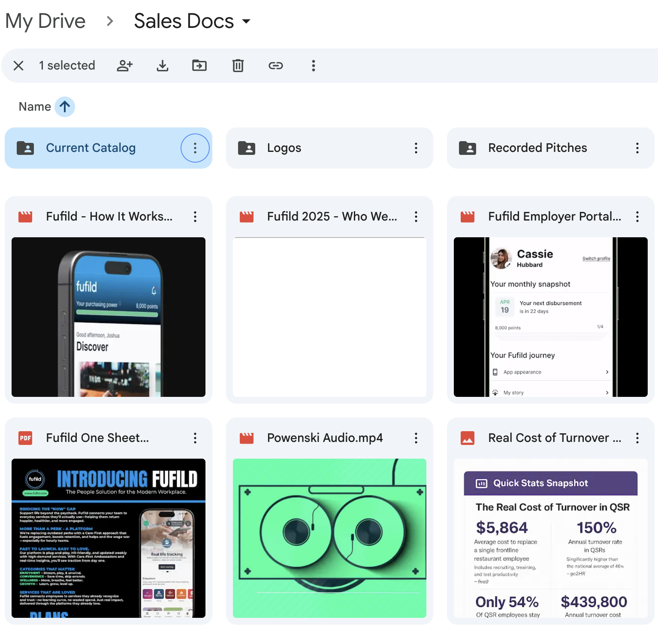Open more options for Logos folder

pos(416,148)
